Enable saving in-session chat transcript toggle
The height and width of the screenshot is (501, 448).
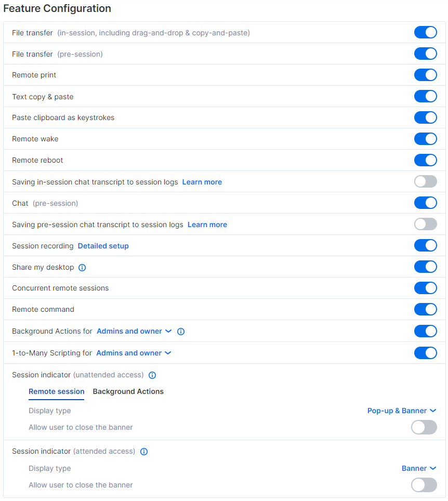[x=425, y=181]
